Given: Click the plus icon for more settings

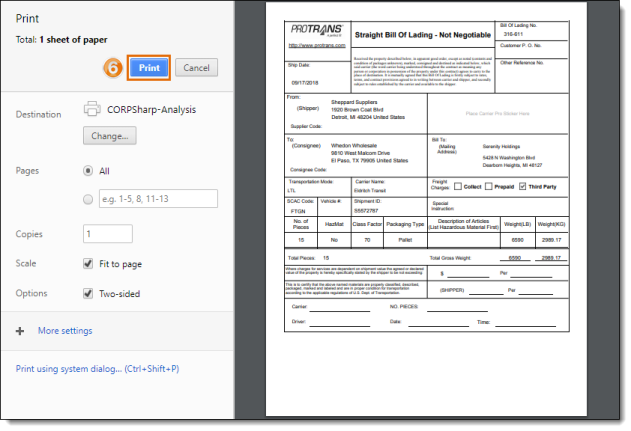Looking at the screenshot, I should tap(20, 330).
